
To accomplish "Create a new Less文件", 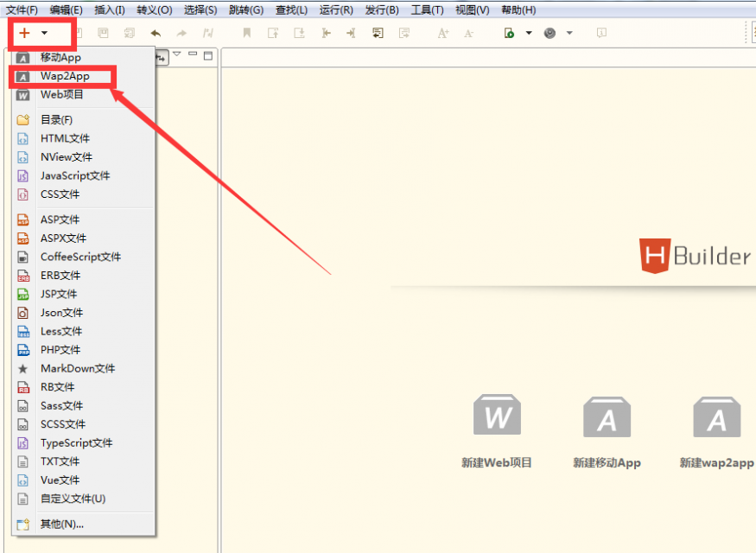I will pyautogui.click(x=83, y=331).
